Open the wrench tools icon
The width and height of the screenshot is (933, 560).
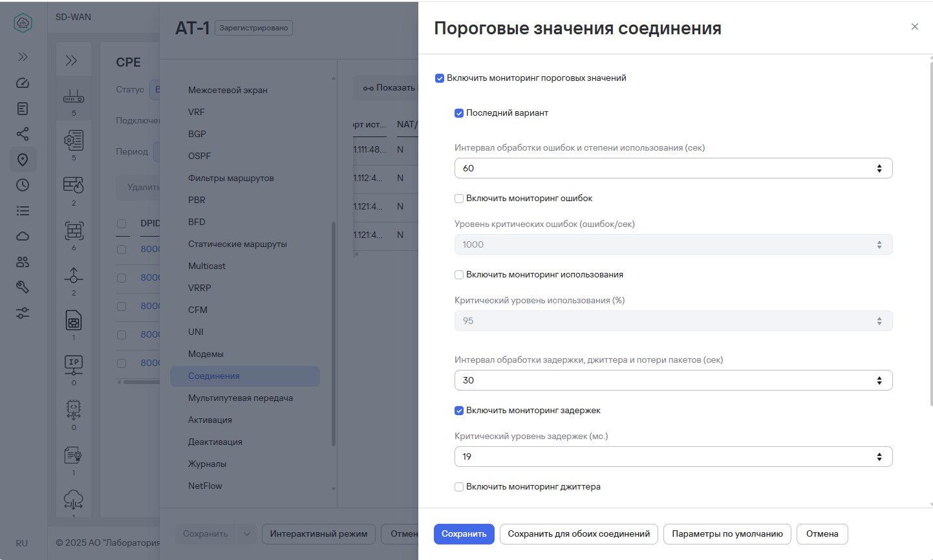(x=23, y=287)
